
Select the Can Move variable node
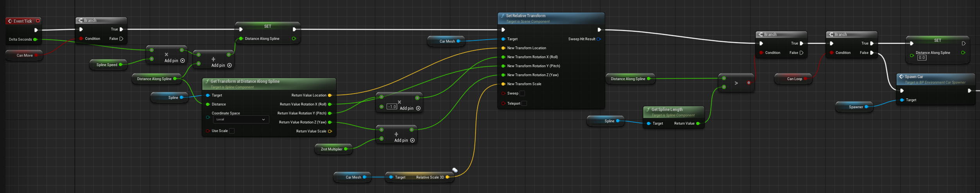(24, 55)
